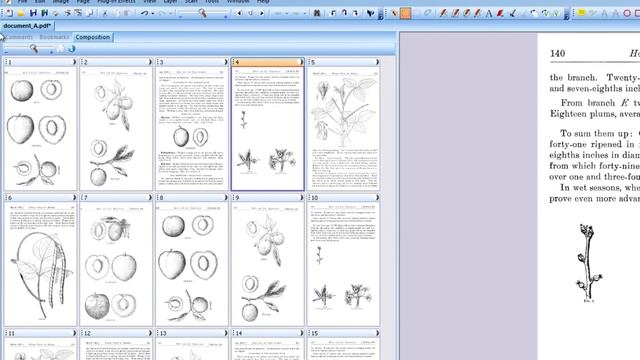Screen dimensions: 640x360
Task: Open the page 6 thumbnail header arrow
Action: [74, 198]
